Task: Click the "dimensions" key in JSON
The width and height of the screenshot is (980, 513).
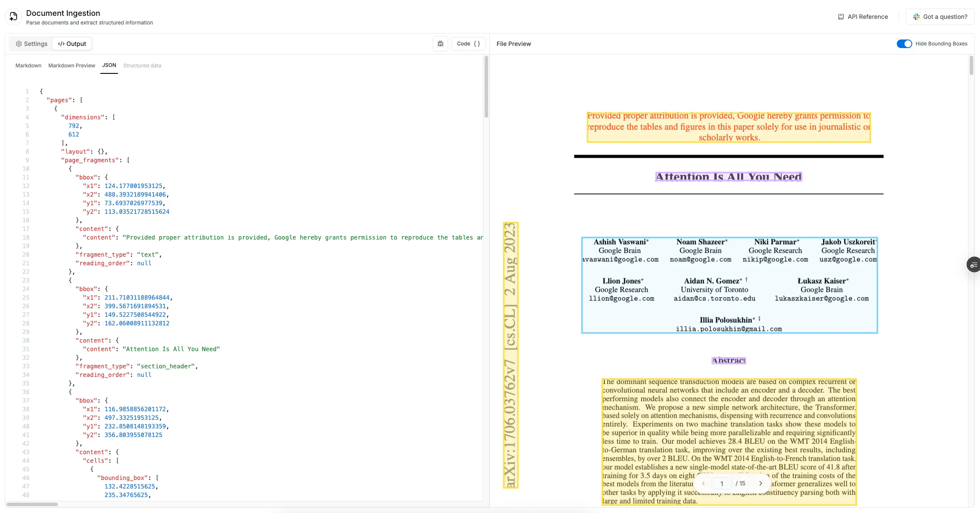Action: [83, 117]
